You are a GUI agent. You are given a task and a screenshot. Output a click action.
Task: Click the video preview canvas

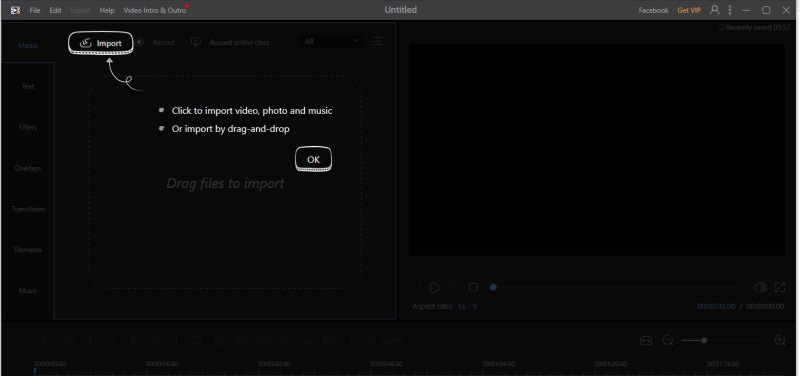point(597,150)
